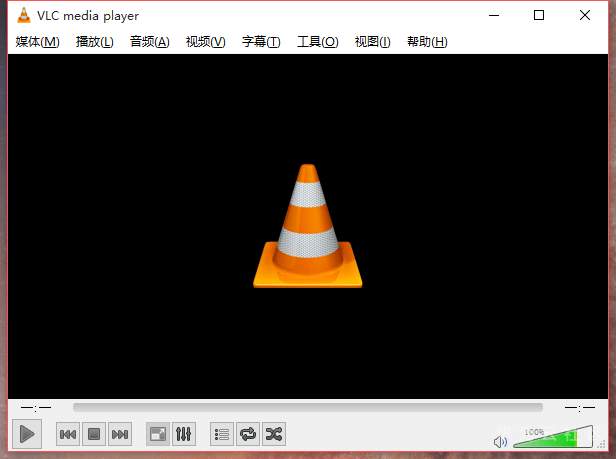The width and height of the screenshot is (616, 459).
Task: Open the 音频(A) menu
Action: (x=150, y=42)
